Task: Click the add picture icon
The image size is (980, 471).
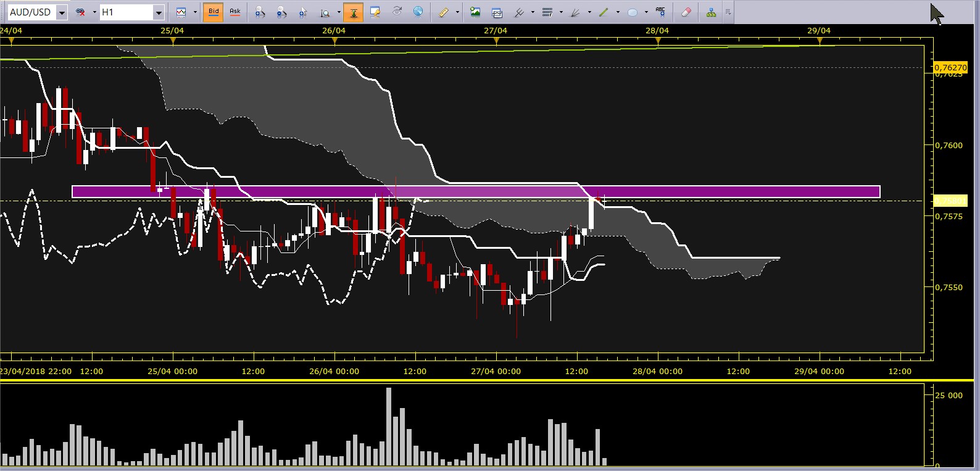Action: pyautogui.click(x=475, y=12)
